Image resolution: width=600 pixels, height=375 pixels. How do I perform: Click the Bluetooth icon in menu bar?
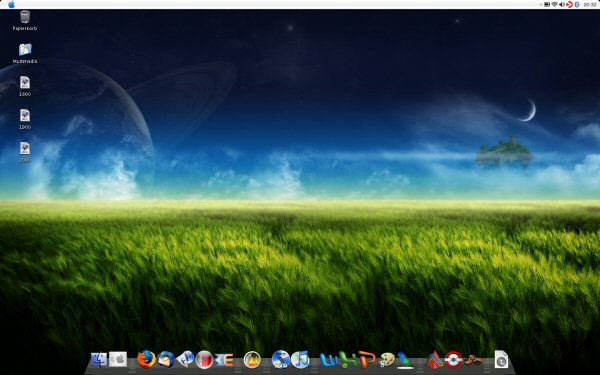point(577,5)
